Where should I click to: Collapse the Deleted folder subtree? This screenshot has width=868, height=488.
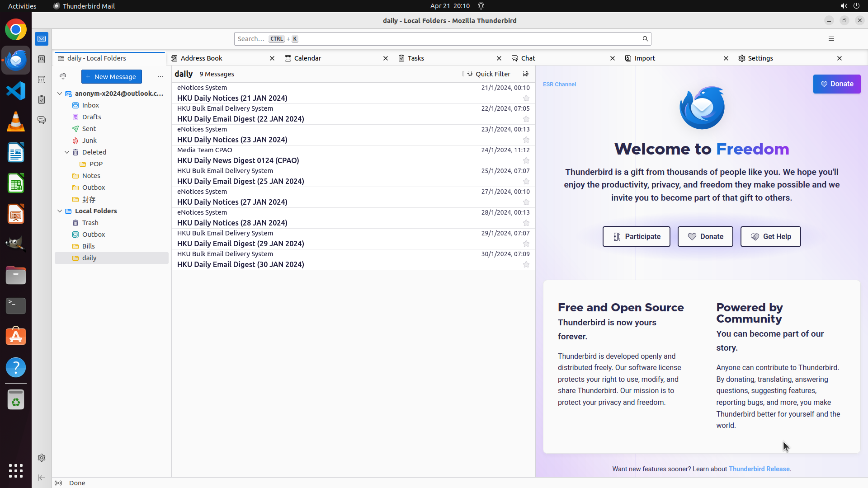point(67,152)
